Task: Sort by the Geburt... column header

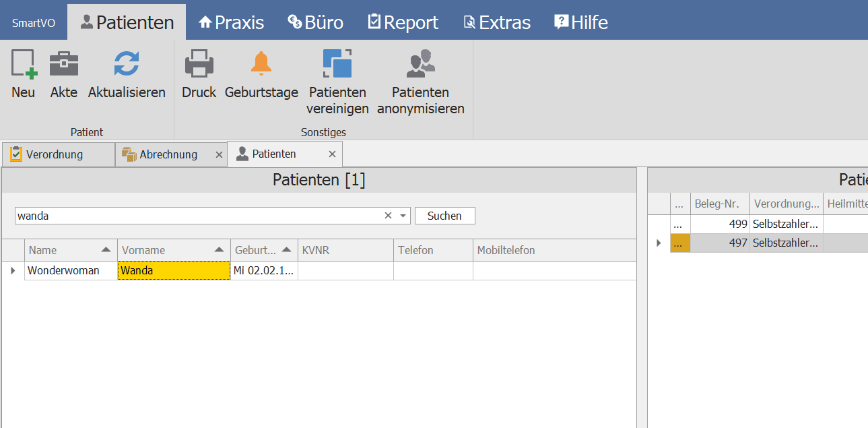Action: click(264, 250)
